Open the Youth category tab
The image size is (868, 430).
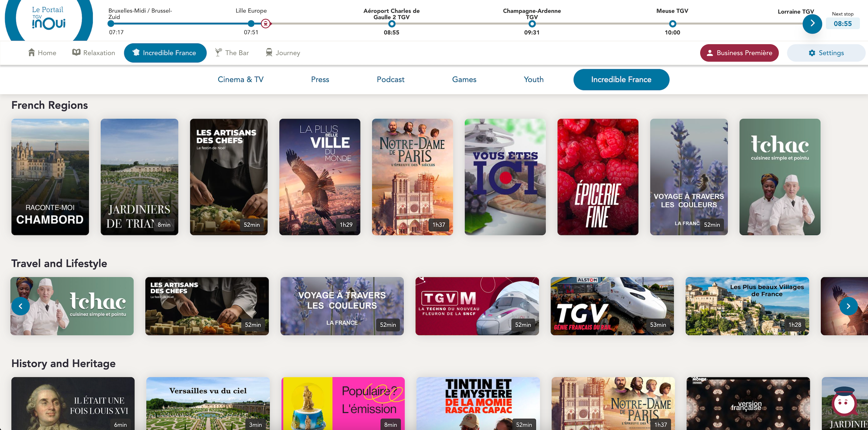point(533,80)
